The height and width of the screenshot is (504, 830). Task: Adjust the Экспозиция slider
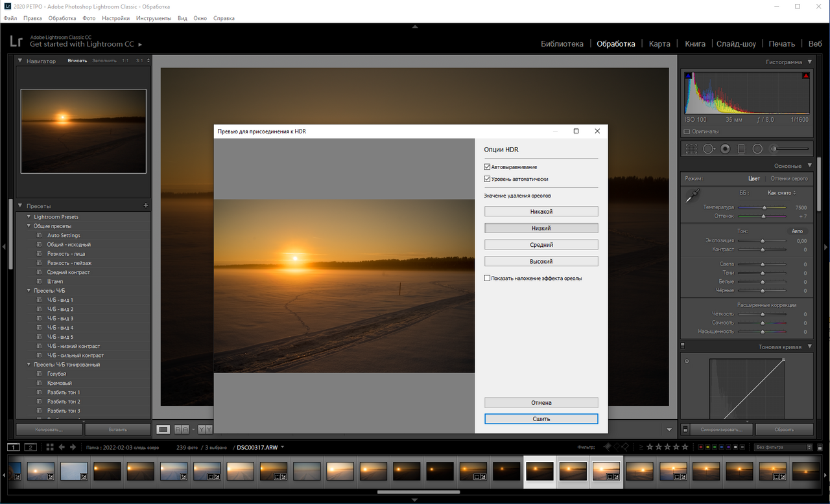[763, 241]
